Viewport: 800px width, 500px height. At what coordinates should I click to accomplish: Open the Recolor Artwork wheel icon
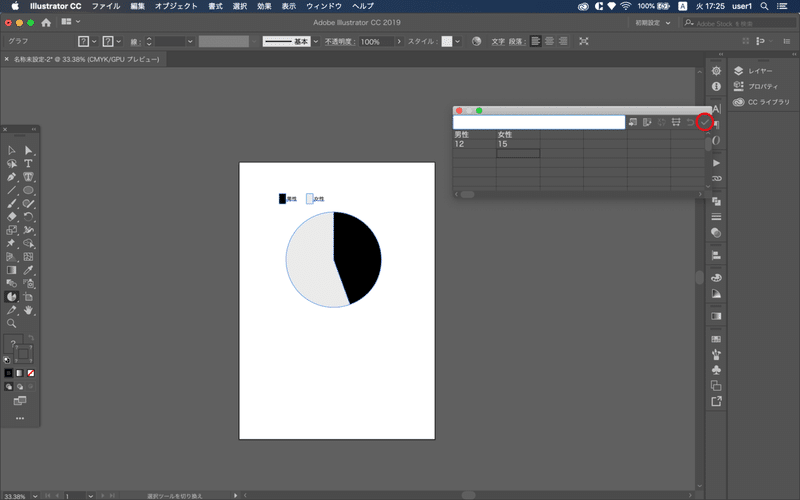(x=476, y=41)
